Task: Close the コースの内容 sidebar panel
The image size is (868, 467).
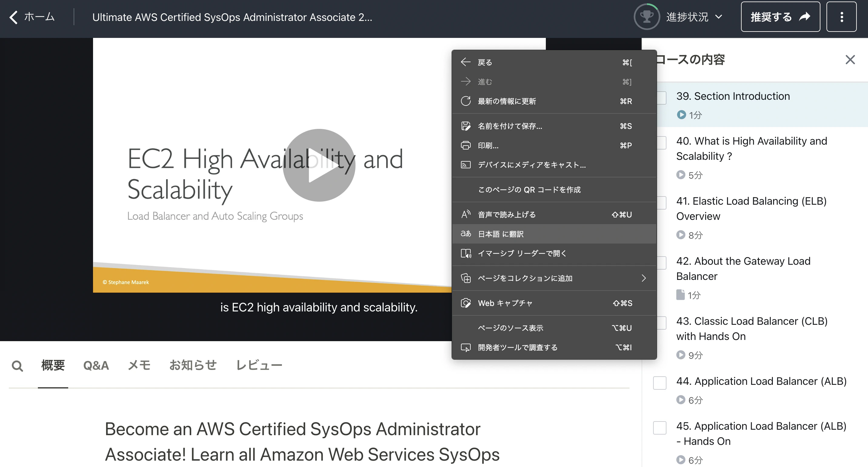Action: [850, 60]
